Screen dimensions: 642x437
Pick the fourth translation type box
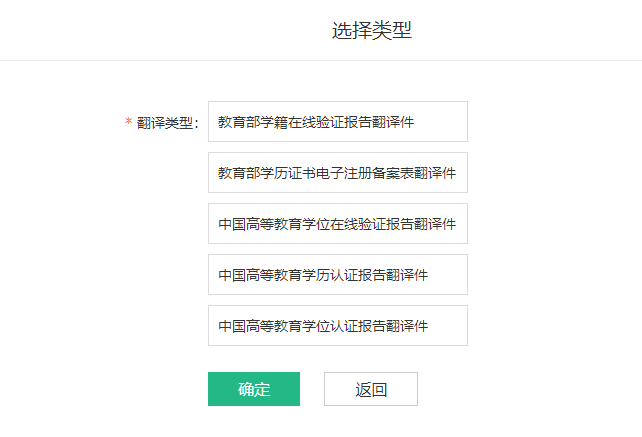pos(337,275)
